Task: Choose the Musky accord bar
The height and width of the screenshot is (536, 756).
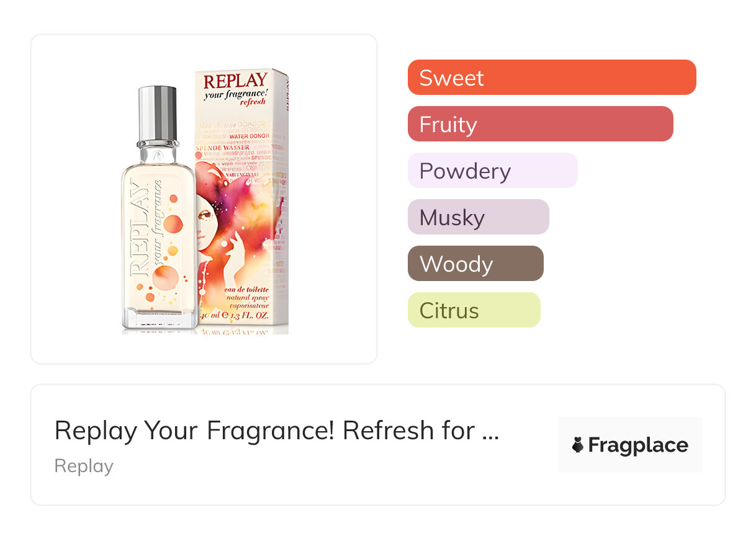Action: (478, 217)
